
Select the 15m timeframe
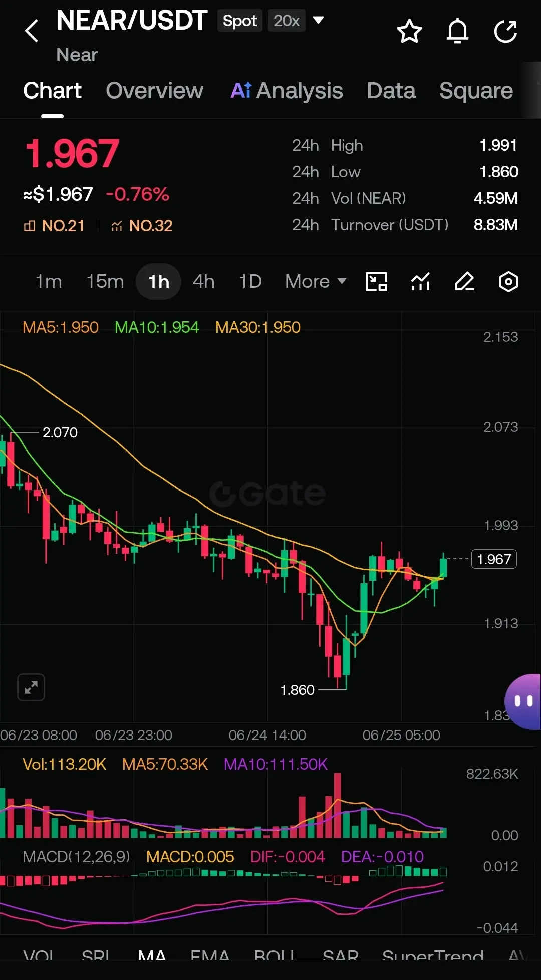105,282
